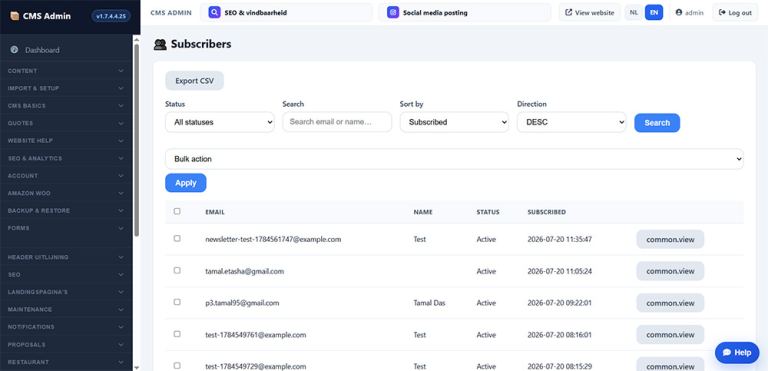
Task: Check the test-1784549761@example.com row checkbox
Action: click(x=177, y=334)
